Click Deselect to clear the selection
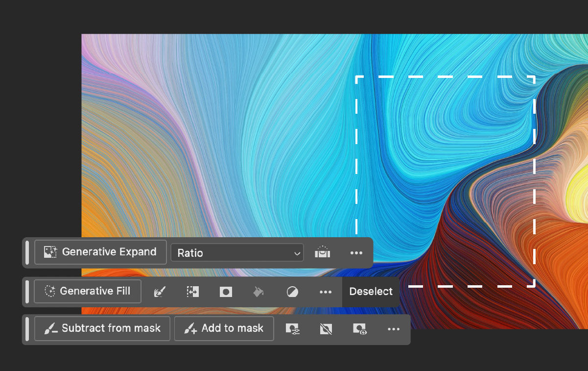This screenshot has width=588, height=371. pos(371,292)
